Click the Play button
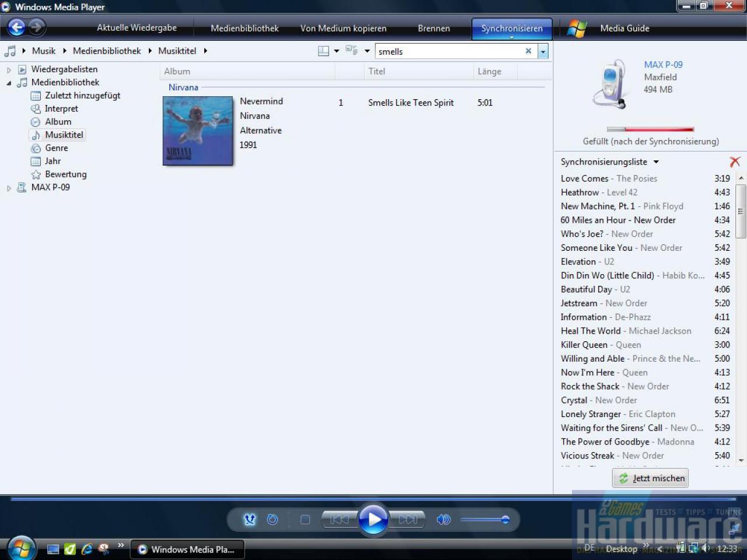Screen dimensions: 747x560 coord(373,519)
